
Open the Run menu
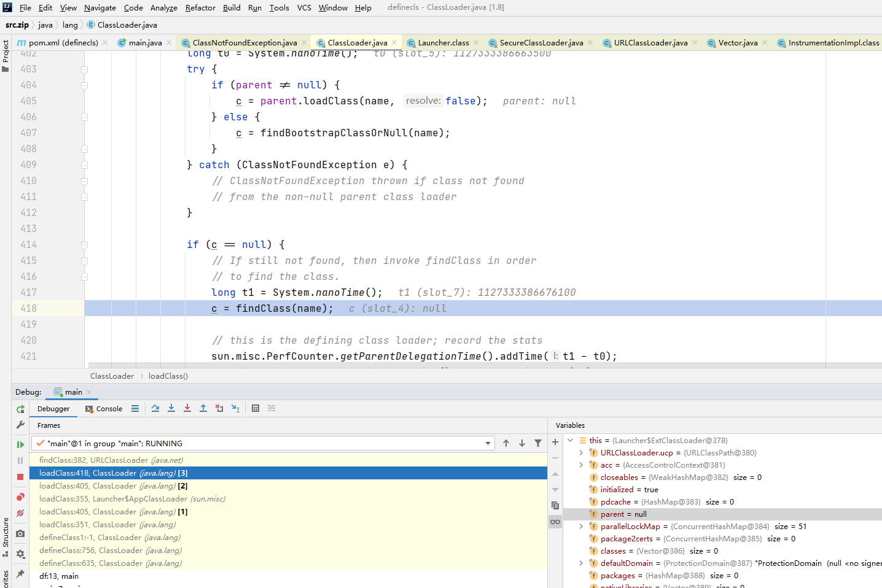click(255, 7)
